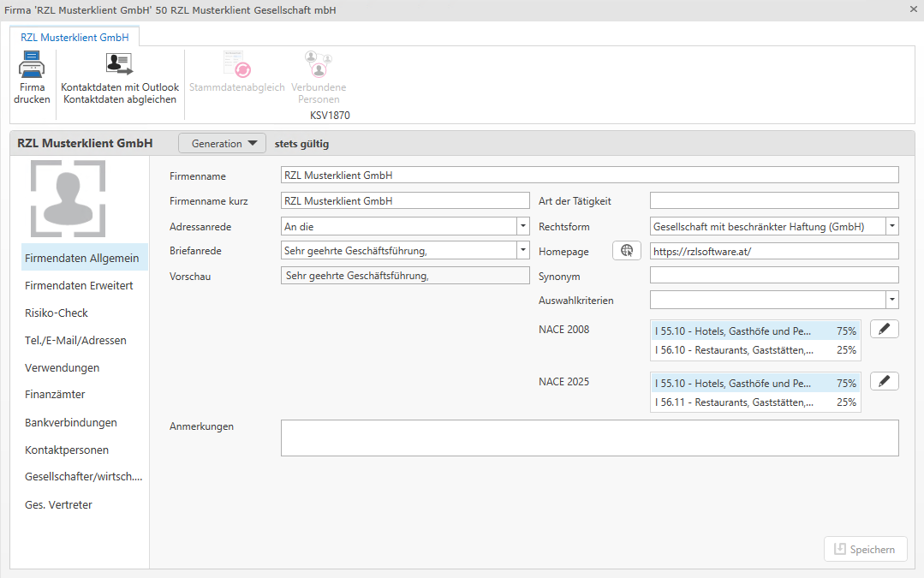Open the Adressanrede dropdown arrow
The height and width of the screenshot is (578, 924).
(x=522, y=227)
